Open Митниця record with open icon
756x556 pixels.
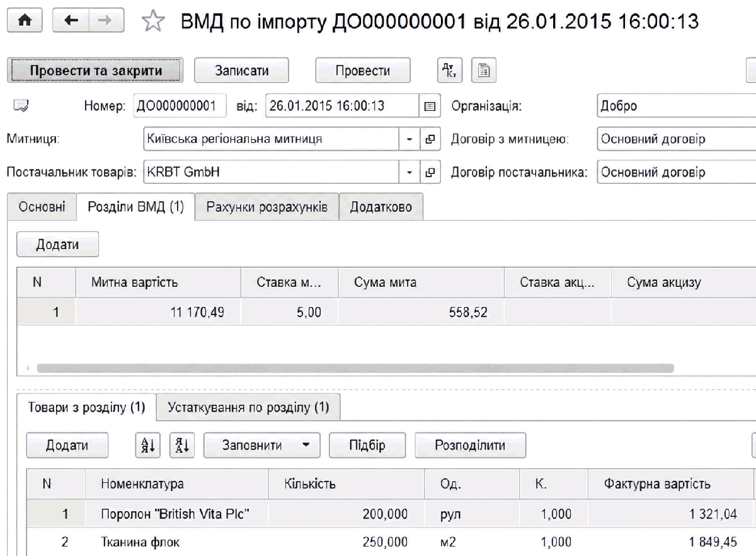432,140
